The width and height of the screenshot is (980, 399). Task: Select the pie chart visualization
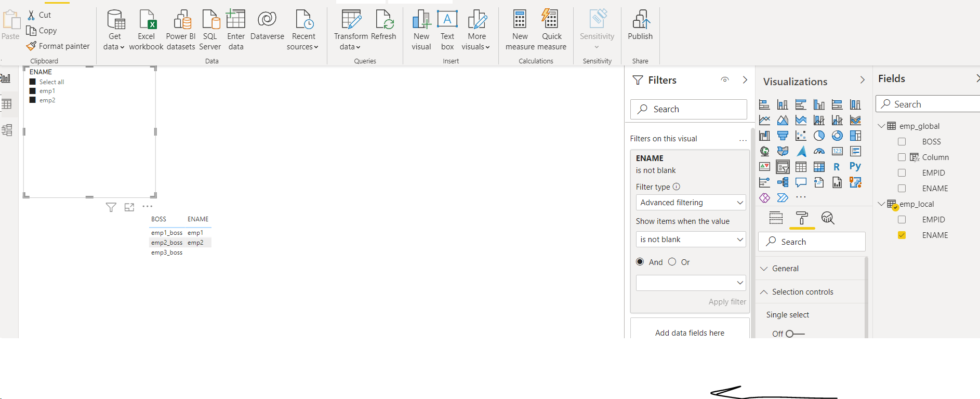(819, 136)
